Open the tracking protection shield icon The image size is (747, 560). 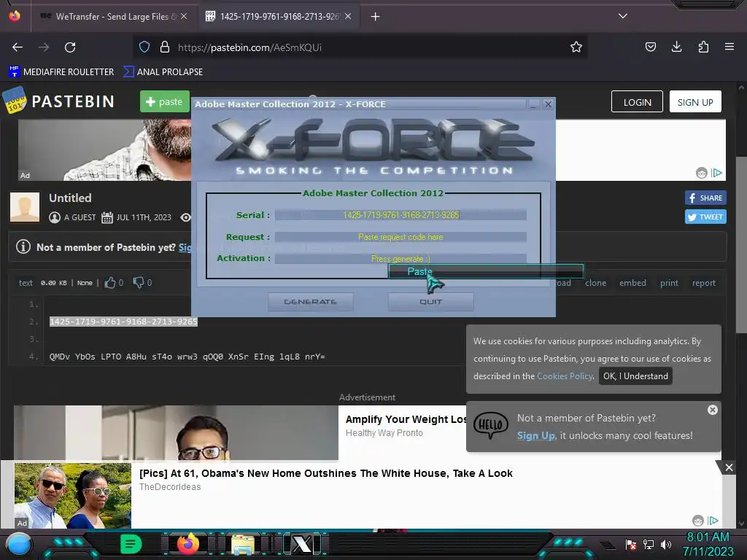[144, 47]
